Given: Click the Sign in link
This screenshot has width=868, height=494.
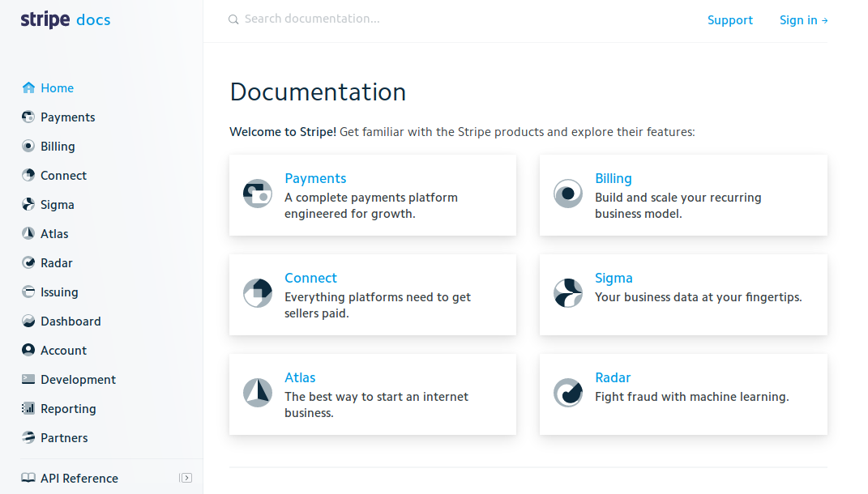Looking at the screenshot, I should click(804, 20).
